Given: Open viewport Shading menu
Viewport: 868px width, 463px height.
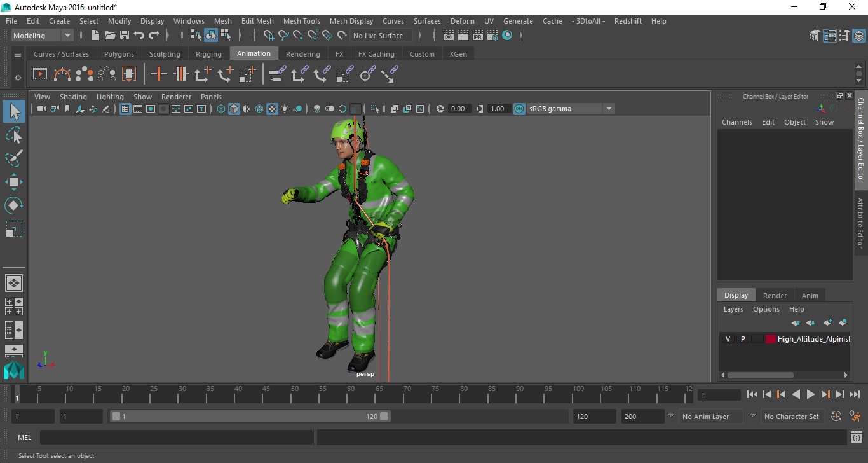Looking at the screenshot, I should point(73,97).
